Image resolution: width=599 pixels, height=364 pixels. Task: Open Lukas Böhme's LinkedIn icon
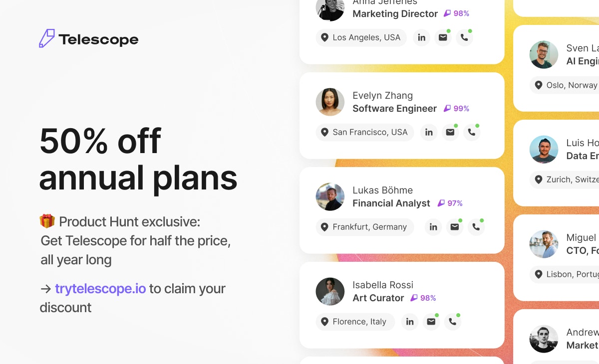tap(433, 227)
